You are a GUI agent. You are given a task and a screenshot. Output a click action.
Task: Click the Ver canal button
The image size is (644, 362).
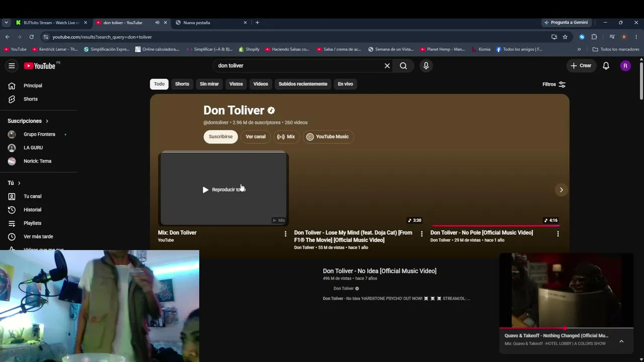(256, 137)
